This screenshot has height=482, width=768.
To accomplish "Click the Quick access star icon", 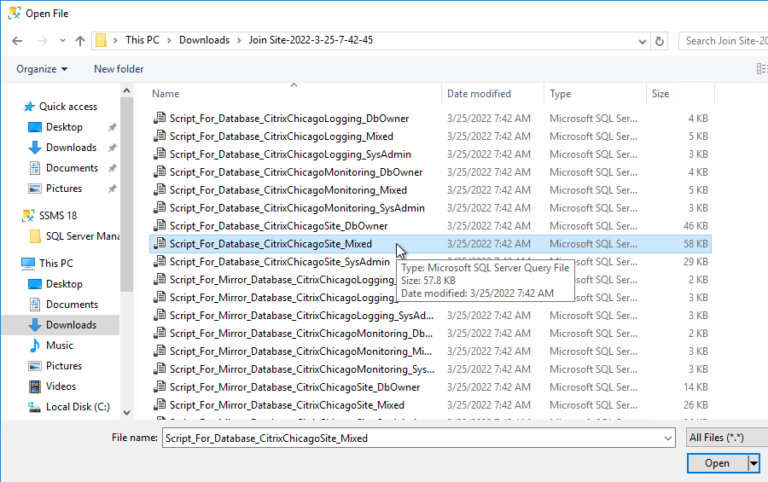I will 29,107.
